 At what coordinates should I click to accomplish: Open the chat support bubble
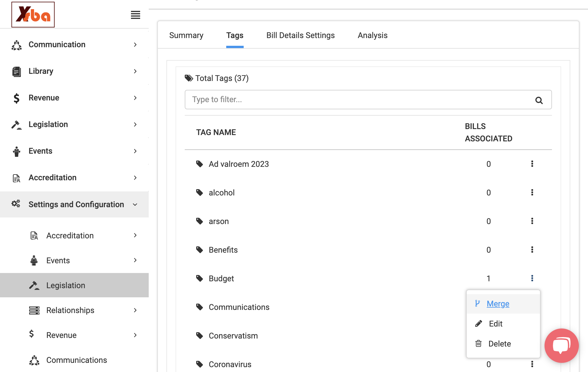coord(561,345)
